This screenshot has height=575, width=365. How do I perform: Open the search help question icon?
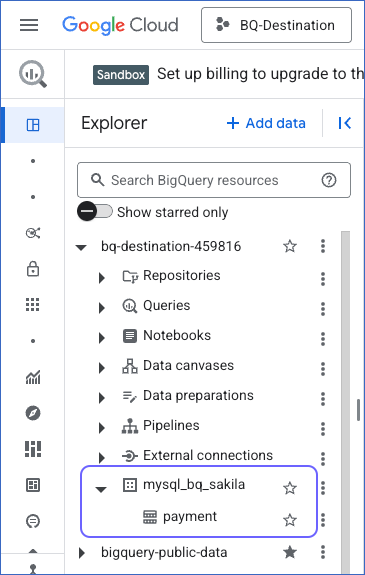tap(329, 180)
